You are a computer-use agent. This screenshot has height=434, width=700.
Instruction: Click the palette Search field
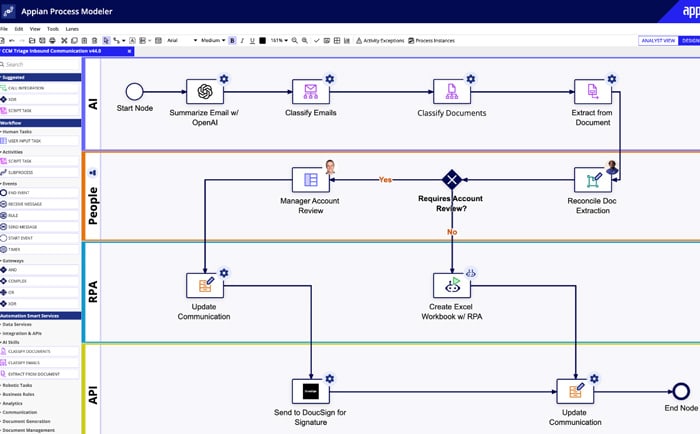pos(40,65)
